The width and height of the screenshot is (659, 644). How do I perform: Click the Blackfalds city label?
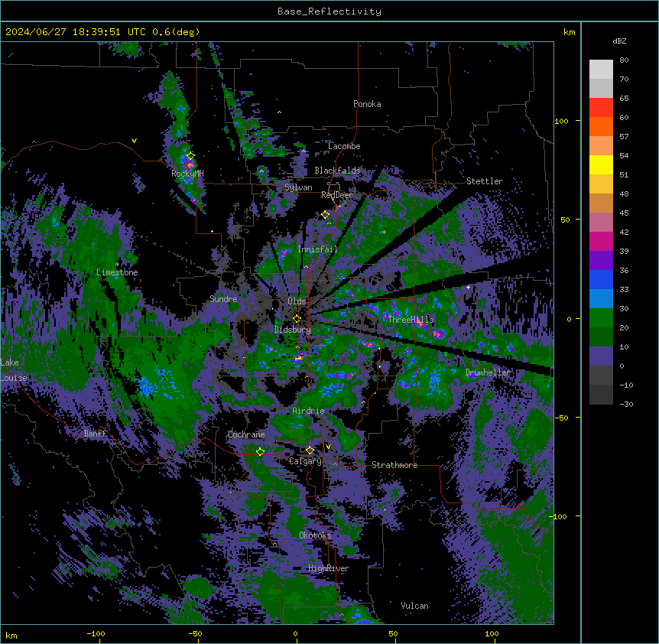[x=337, y=171]
